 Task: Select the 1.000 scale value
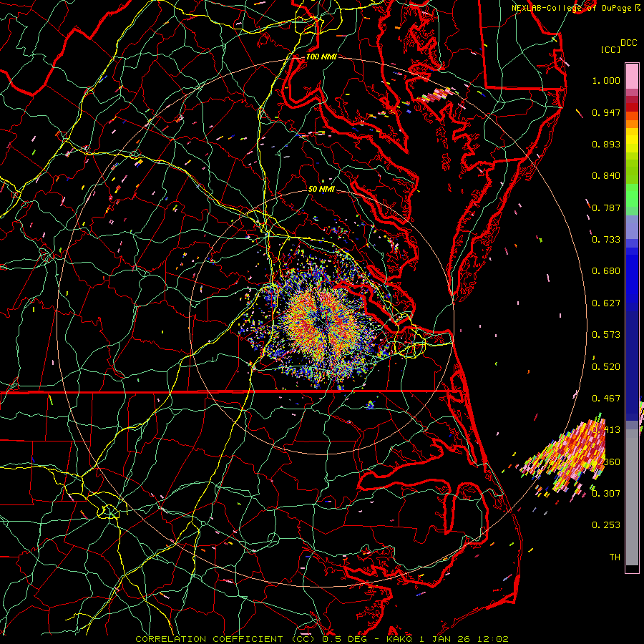point(606,80)
